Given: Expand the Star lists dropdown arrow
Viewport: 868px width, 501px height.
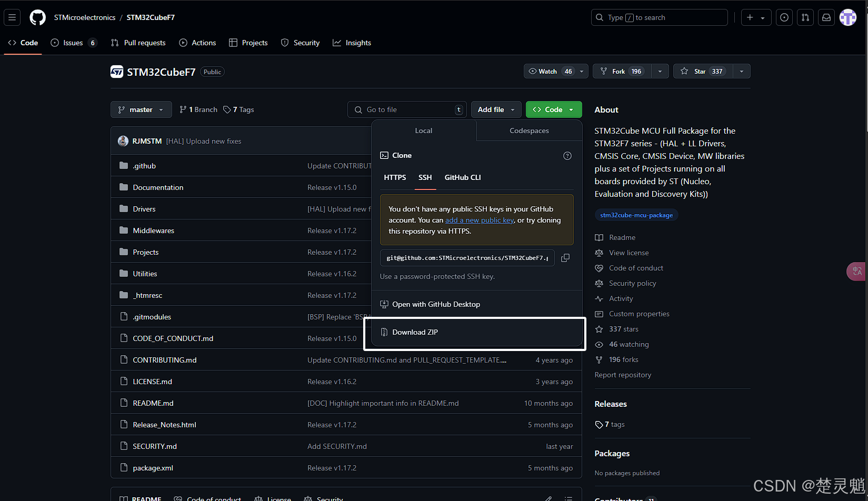Looking at the screenshot, I should [x=742, y=71].
